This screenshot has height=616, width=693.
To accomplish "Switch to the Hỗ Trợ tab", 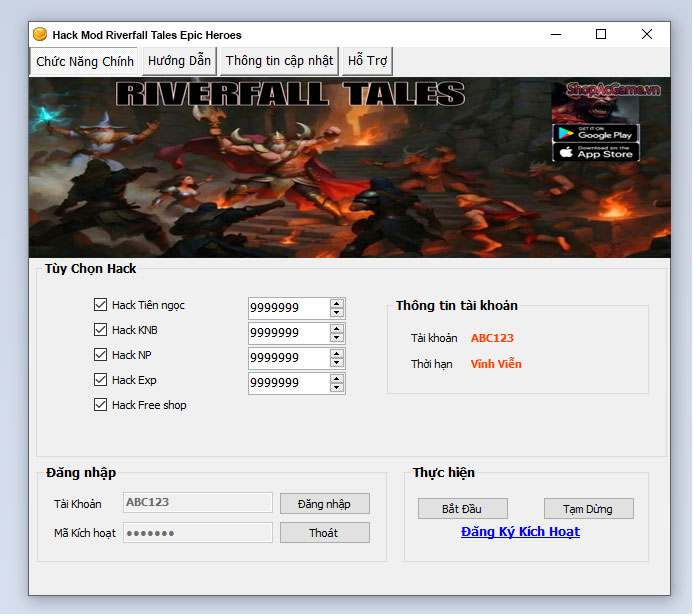I will [367, 61].
